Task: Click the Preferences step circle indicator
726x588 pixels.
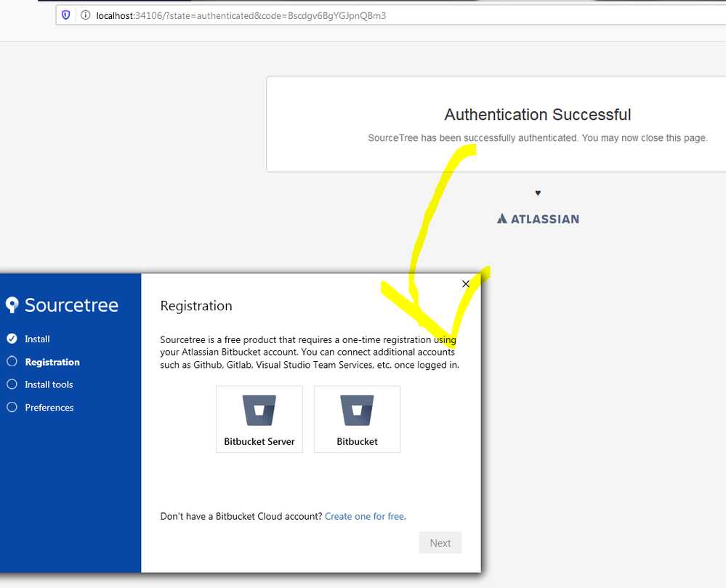Action: click(12, 407)
